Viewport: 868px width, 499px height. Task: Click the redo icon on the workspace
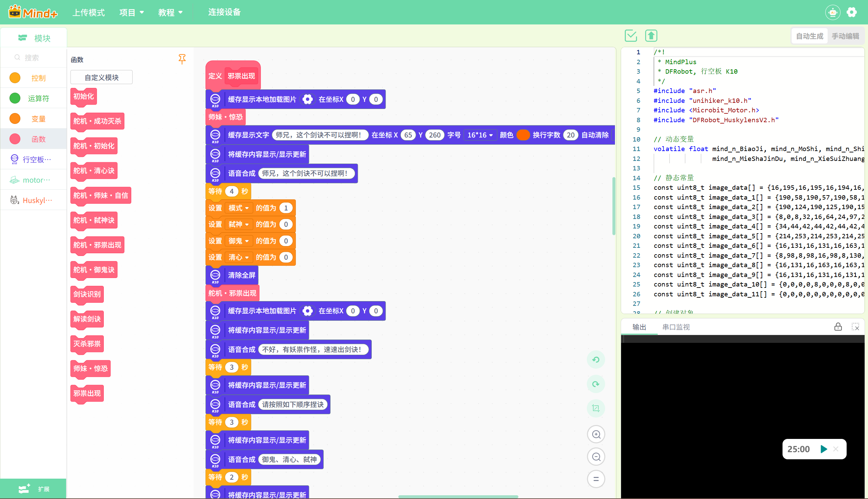pyautogui.click(x=596, y=384)
